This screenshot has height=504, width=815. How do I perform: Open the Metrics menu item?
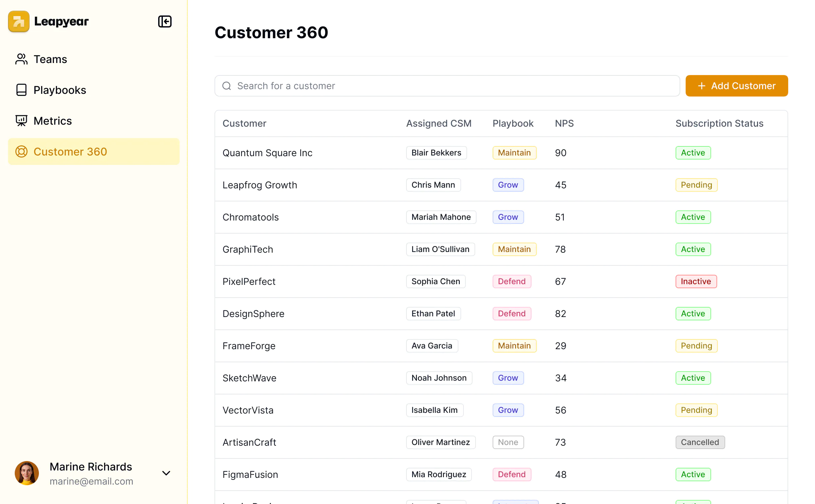pos(53,121)
